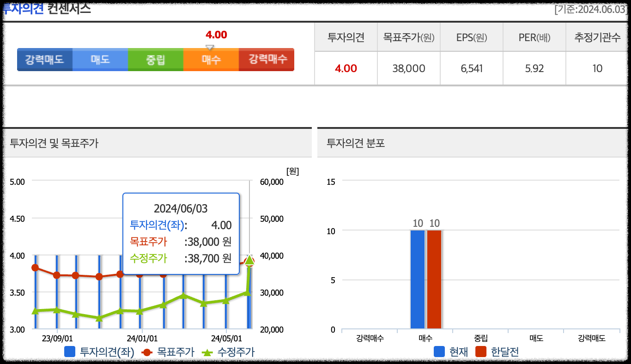This screenshot has width=631, height=364.
Task: Click the green 중립 color segment
Action: point(155,59)
